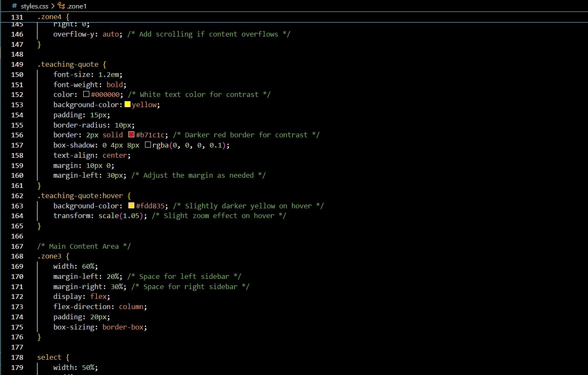Click the "font-size" property
588x375 pixels.
click(72, 74)
